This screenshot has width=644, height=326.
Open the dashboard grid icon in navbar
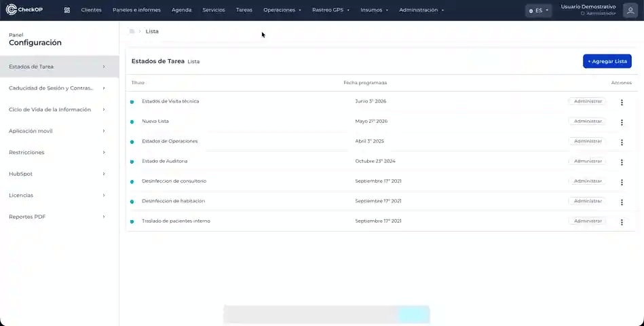67,10
